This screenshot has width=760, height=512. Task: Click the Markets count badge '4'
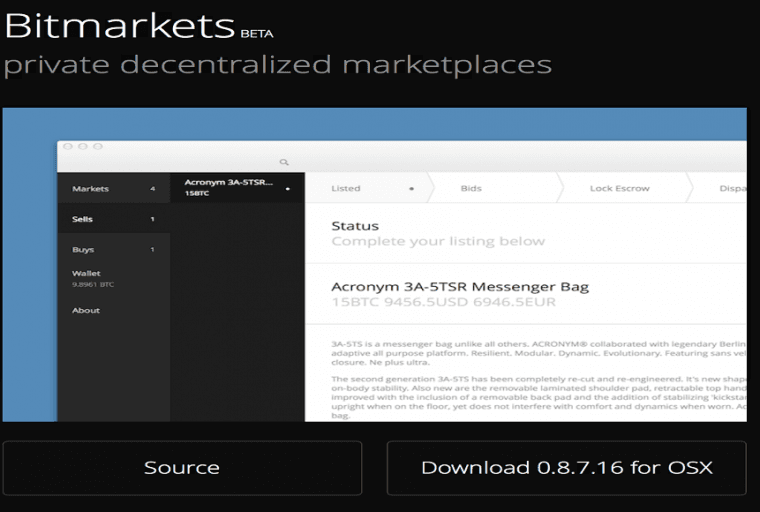click(153, 189)
